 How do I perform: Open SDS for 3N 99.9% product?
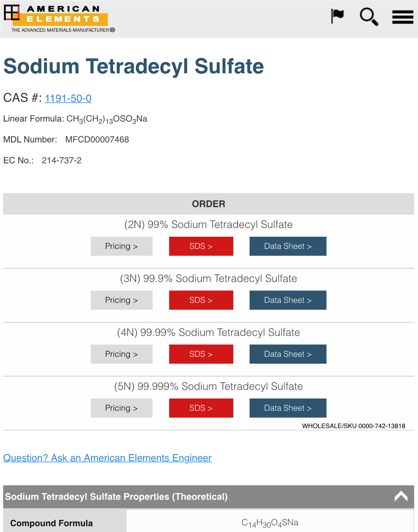tap(201, 300)
